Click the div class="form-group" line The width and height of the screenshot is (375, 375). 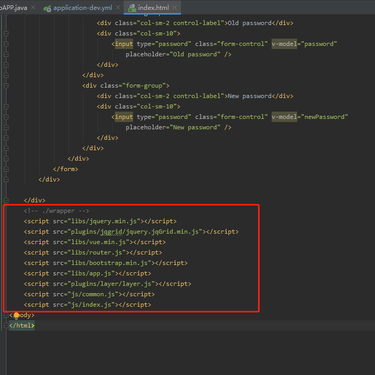click(x=126, y=86)
